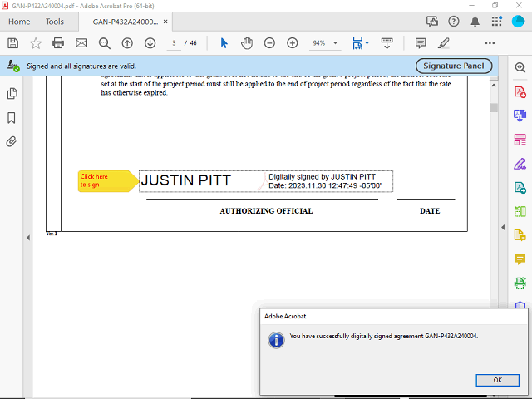Expand more tools ellipsis menu
The width and height of the screenshot is (532, 399).
490,42
